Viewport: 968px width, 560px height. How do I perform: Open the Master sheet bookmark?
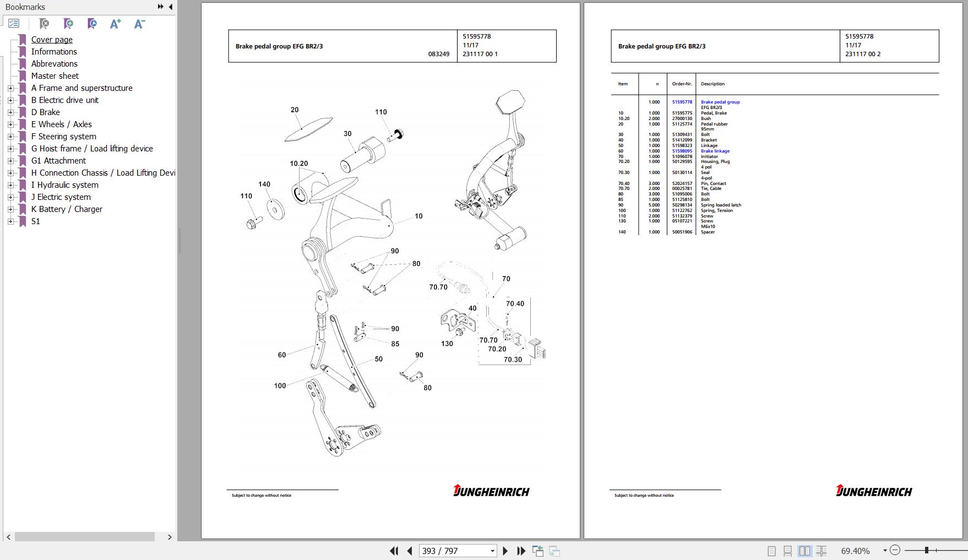tap(55, 76)
